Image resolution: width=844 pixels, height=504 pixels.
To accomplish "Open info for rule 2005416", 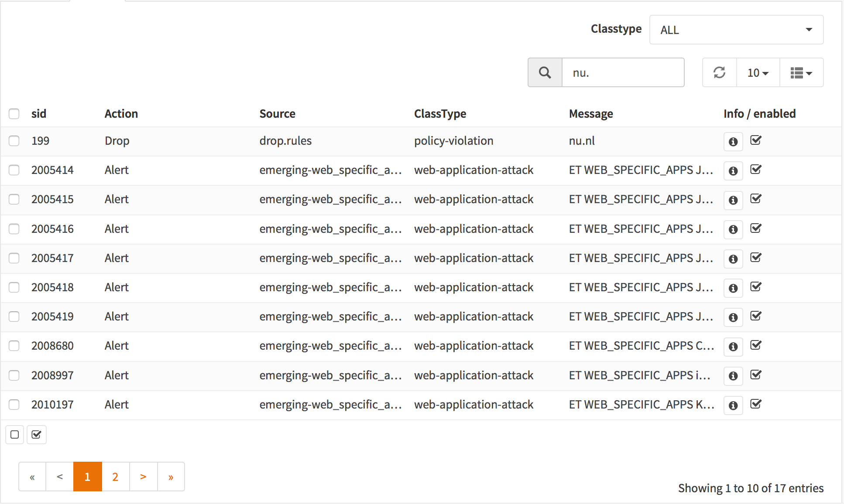I will [733, 229].
